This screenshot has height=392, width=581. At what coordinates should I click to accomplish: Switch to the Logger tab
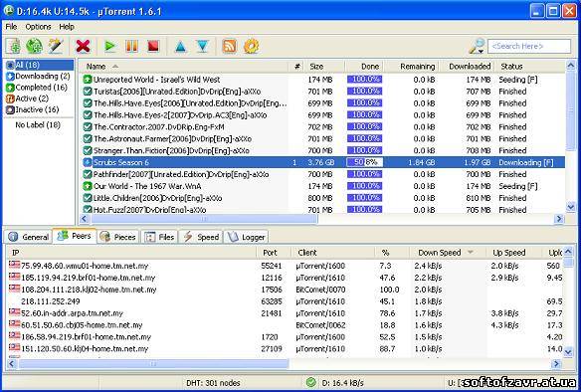[247, 237]
